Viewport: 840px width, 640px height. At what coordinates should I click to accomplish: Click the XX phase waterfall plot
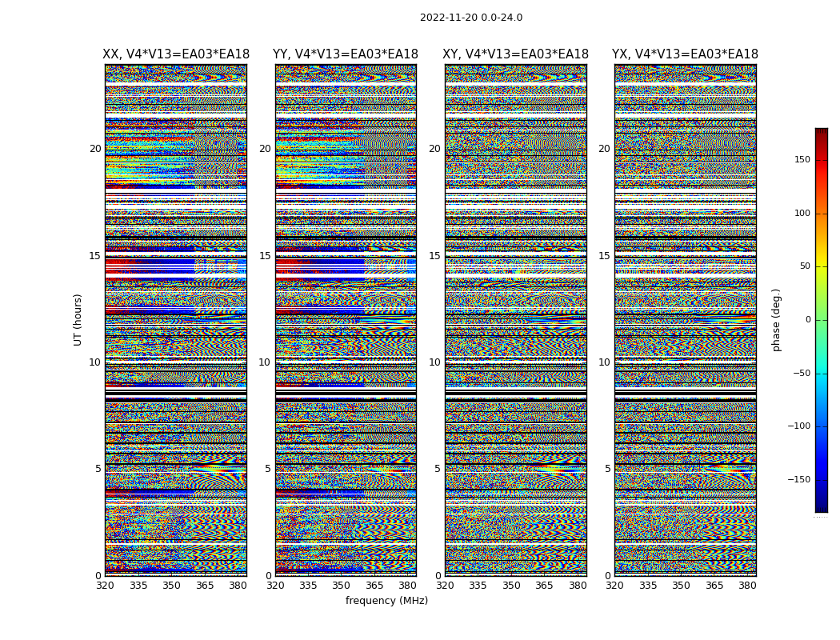pos(176,320)
